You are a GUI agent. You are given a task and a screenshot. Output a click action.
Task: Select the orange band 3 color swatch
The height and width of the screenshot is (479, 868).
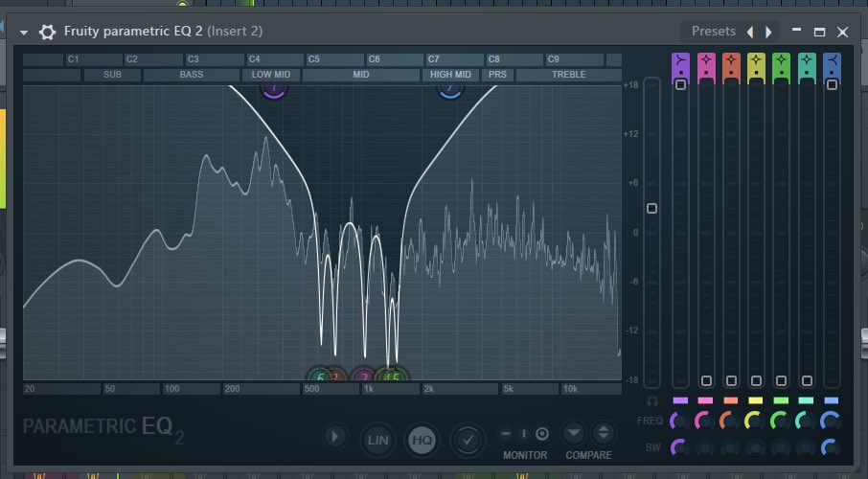pyautogui.click(x=731, y=400)
